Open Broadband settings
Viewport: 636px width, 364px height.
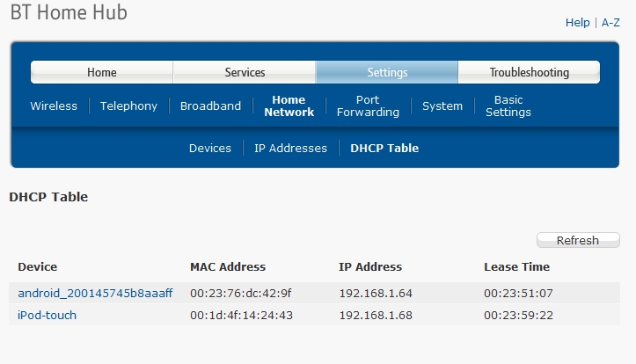point(210,106)
